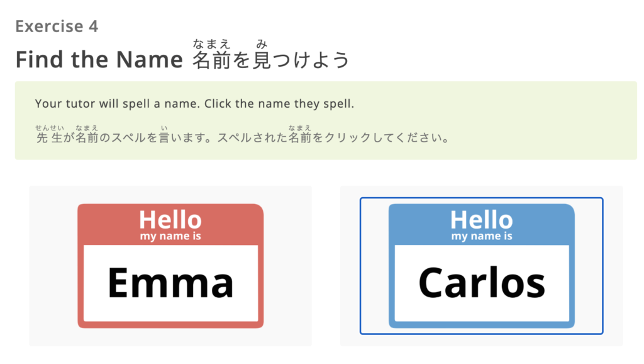Click the blue 'Hello' badge header
644x364 pixels.
tap(481, 220)
